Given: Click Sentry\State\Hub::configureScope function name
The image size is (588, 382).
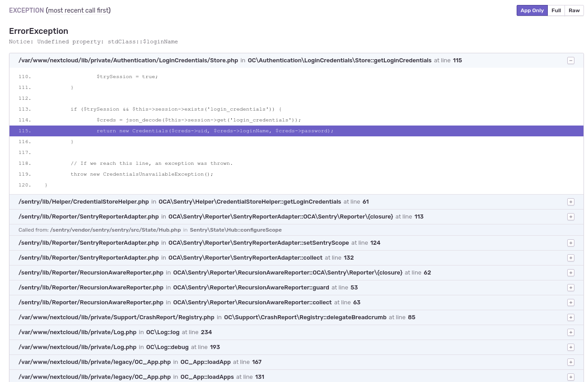Looking at the screenshot, I should click(x=236, y=230).
